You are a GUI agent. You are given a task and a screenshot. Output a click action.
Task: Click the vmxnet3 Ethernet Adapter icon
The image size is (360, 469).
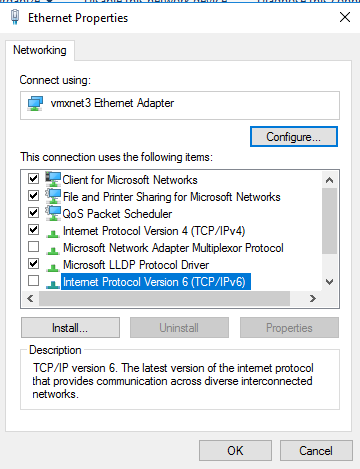pyautogui.click(x=35, y=104)
